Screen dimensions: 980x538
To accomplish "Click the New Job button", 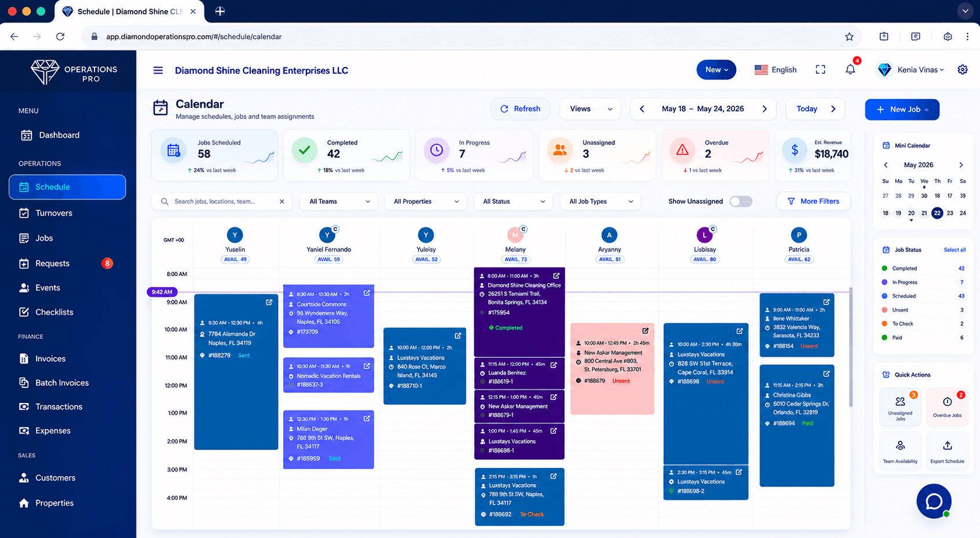I will [x=902, y=109].
